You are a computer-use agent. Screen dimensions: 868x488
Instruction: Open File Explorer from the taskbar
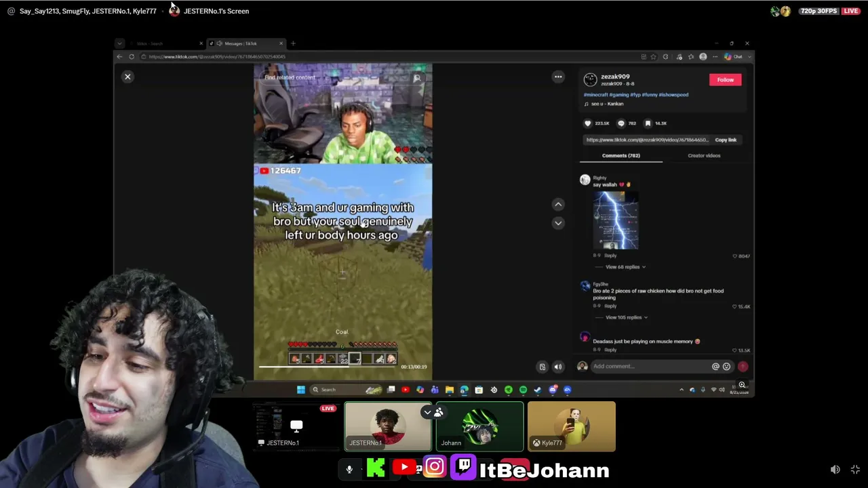click(x=449, y=390)
